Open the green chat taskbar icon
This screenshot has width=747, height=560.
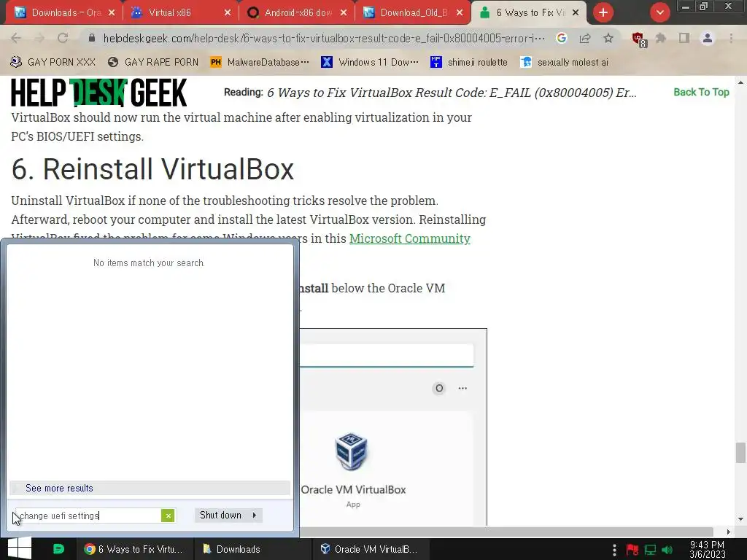tap(58, 548)
